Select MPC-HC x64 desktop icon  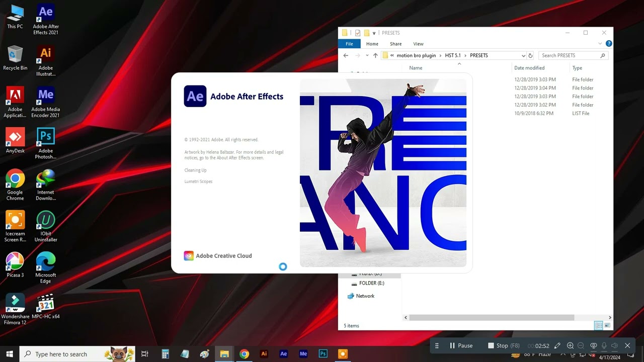click(46, 307)
